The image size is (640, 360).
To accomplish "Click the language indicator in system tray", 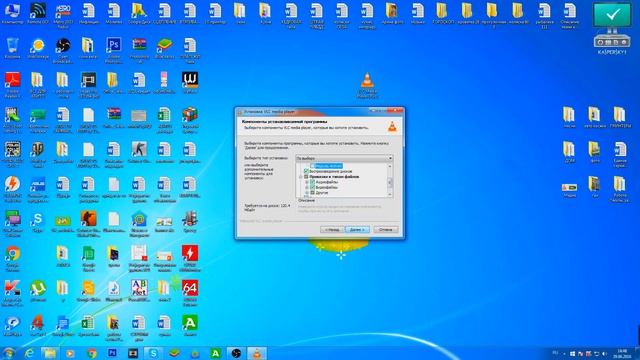I will pyautogui.click(x=555, y=353).
